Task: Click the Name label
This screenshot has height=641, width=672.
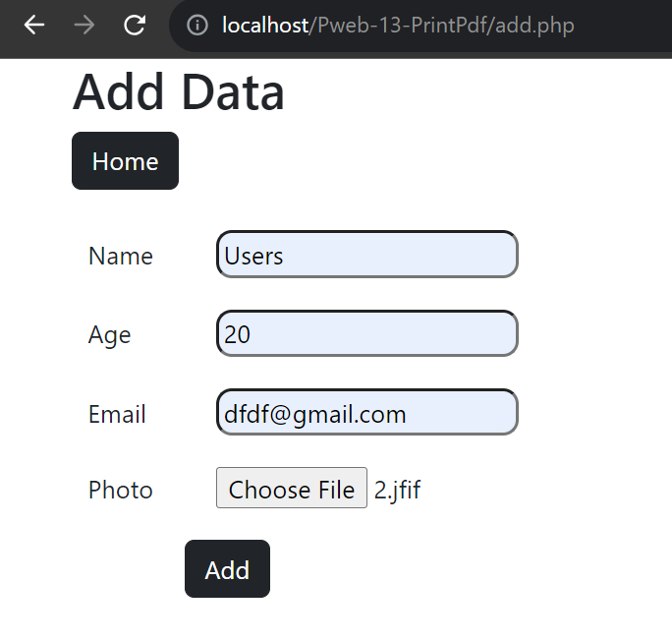Action: point(121,257)
